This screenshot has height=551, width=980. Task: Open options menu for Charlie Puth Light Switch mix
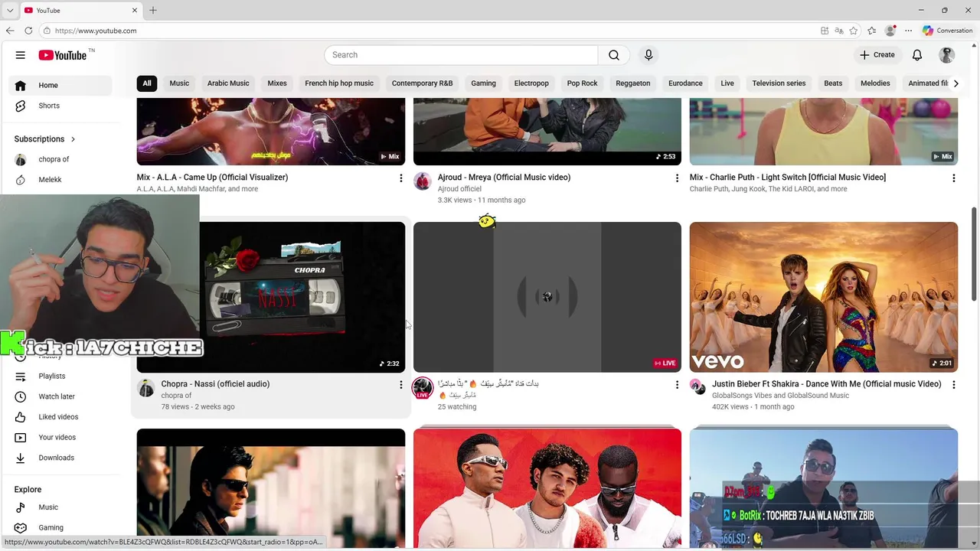coord(953,178)
